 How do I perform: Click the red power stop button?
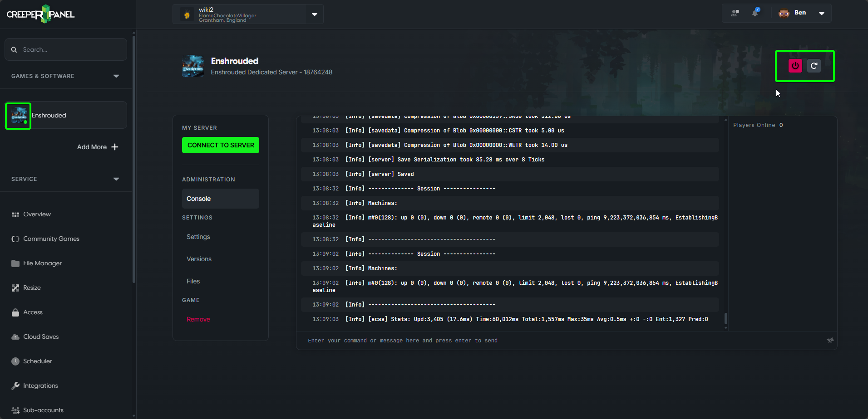pos(795,66)
